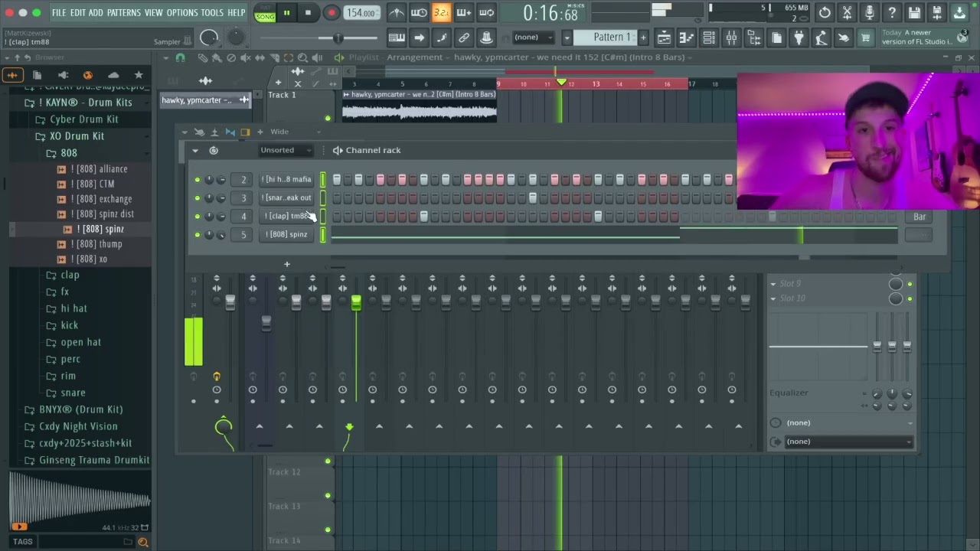Open the audio editor scissors icon
Viewport: 980px width, 551px height.
point(847,12)
